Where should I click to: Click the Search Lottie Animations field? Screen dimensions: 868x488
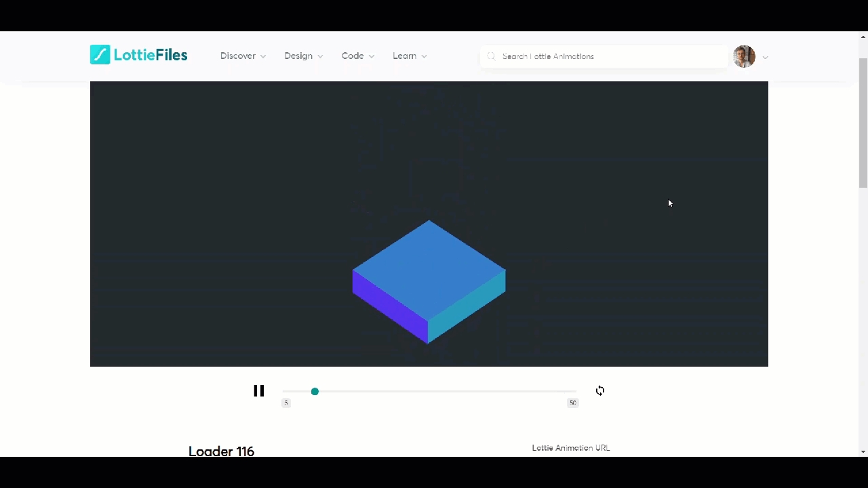click(610, 56)
